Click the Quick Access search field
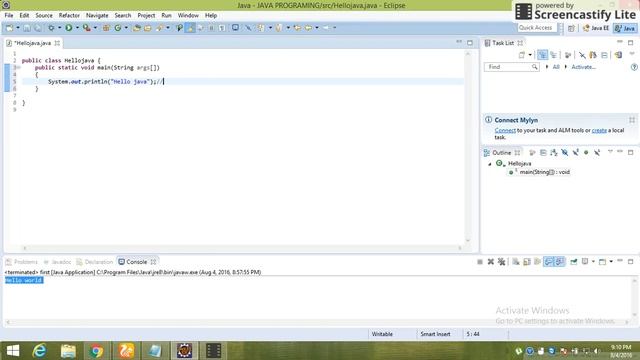640x360 pixels. 537,28
